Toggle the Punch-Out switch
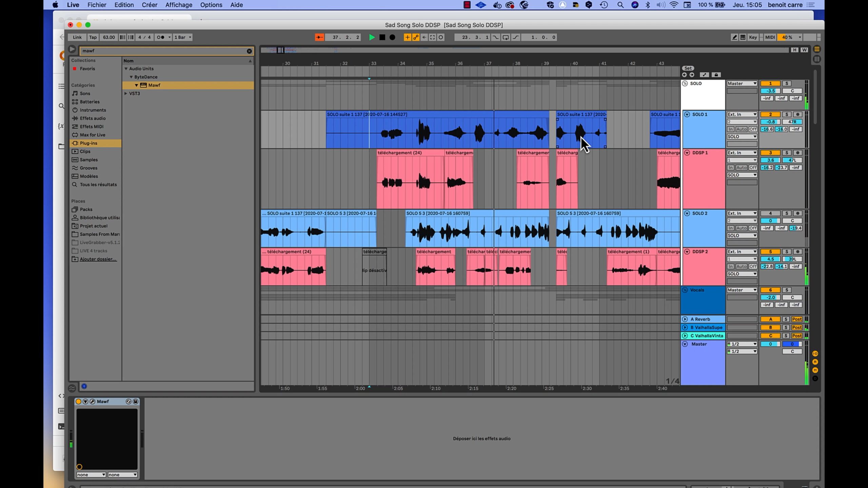The image size is (868, 488). click(516, 37)
